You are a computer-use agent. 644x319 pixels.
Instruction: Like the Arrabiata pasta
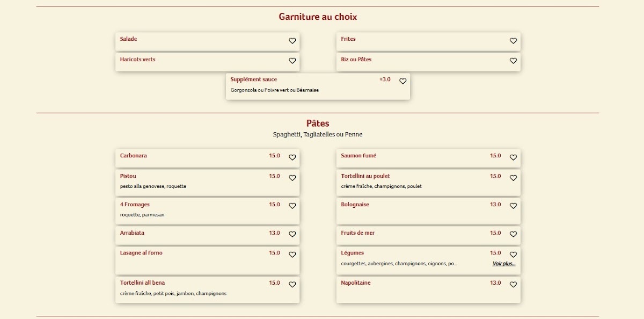pos(292,234)
